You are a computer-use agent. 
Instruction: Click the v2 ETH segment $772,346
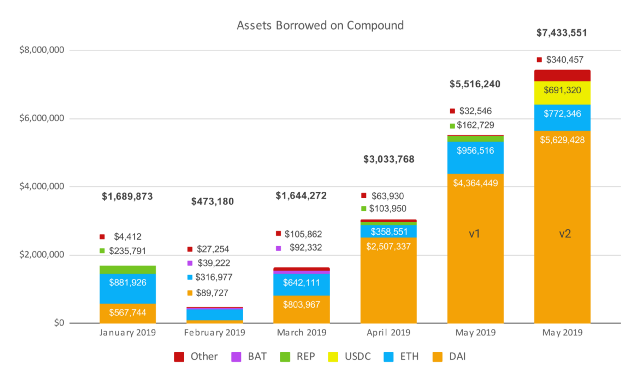pyautogui.click(x=562, y=118)
